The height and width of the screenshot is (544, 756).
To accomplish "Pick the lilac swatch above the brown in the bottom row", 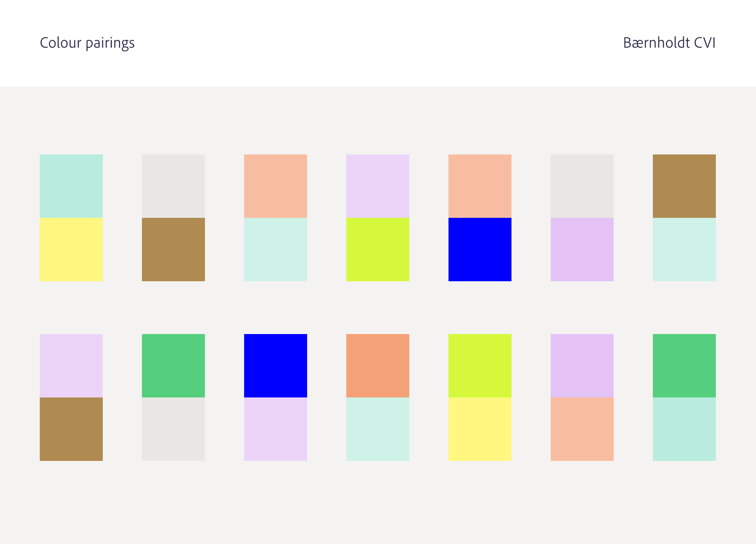I will 71,366.
